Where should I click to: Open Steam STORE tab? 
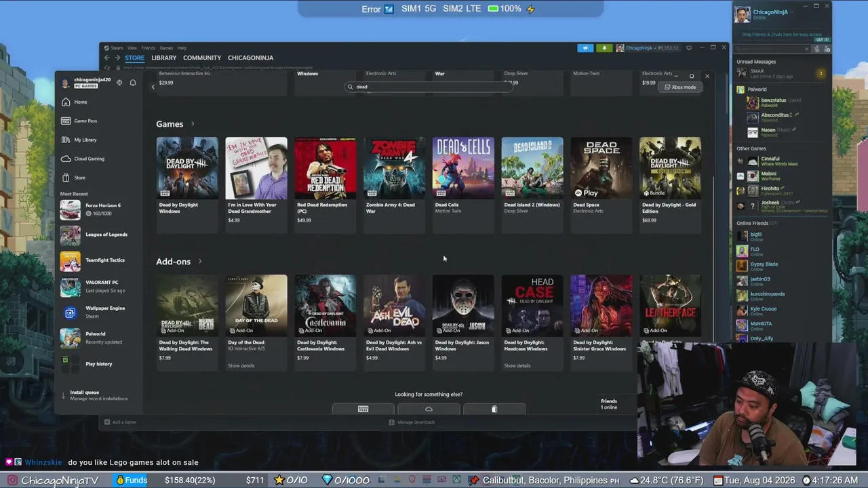[134, 58]
